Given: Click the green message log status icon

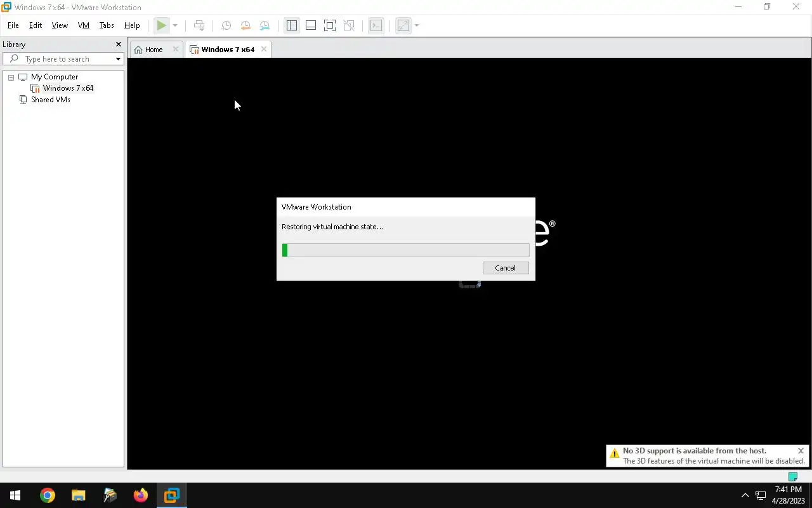Looking at the screenshot, I should pos(792,477).
